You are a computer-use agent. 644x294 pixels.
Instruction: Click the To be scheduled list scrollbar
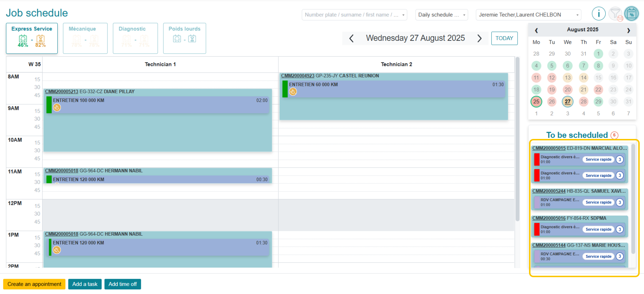click(x=633, y=199)
